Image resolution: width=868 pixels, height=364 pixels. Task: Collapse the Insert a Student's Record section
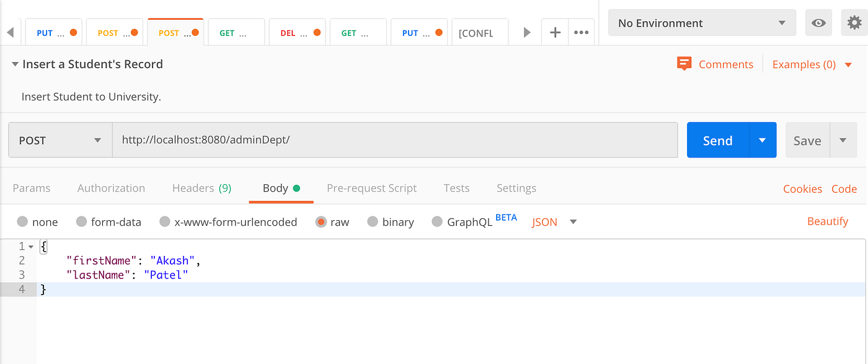tap(14, 63)
